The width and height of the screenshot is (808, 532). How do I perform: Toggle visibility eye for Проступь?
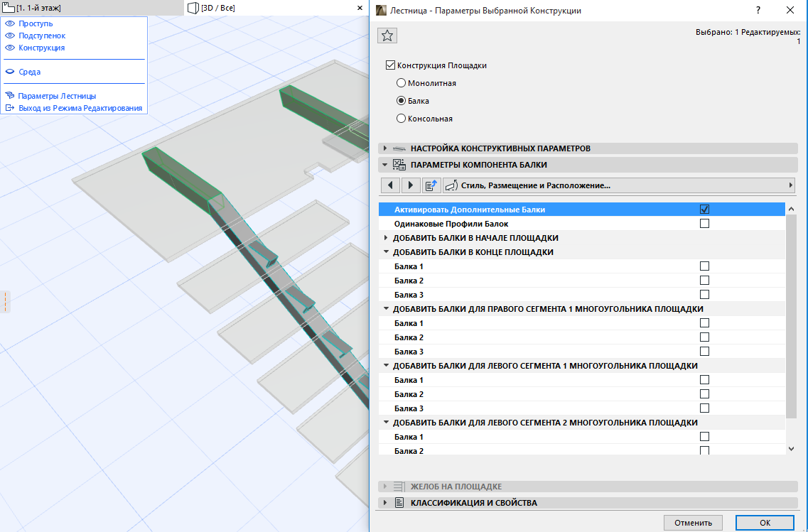point(10,23)
